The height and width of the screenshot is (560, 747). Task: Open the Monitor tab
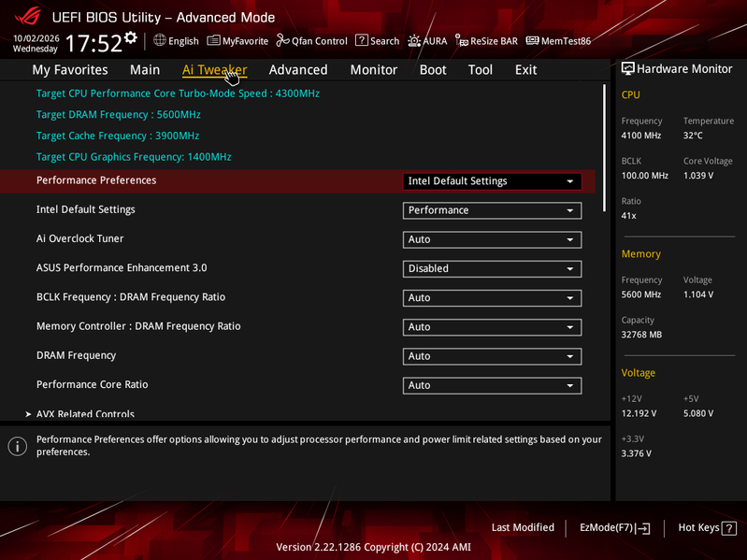click(374, 70)
